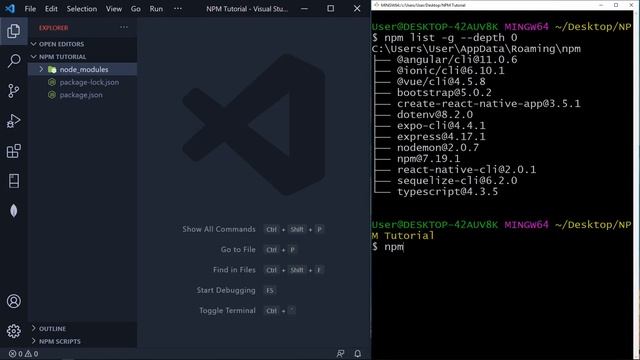Open the Selection menu
Screen dimensions: 640x360
point(82,9)
